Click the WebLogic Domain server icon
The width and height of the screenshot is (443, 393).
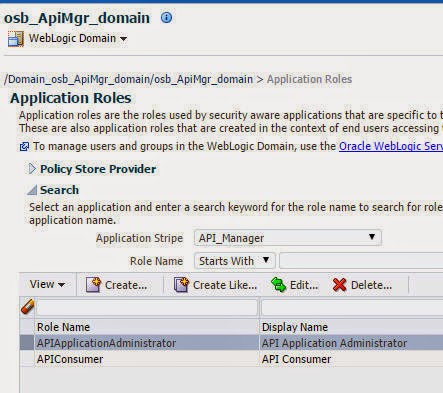pyautogui.click(x=16, y=38)
